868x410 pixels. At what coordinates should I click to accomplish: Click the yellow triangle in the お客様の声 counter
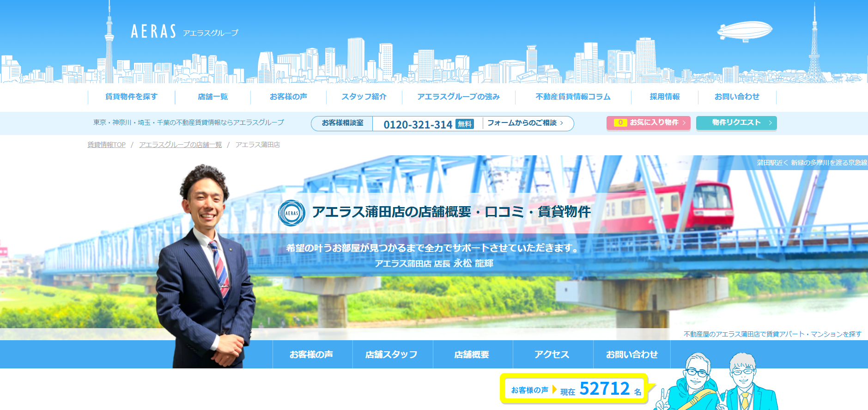554,390
